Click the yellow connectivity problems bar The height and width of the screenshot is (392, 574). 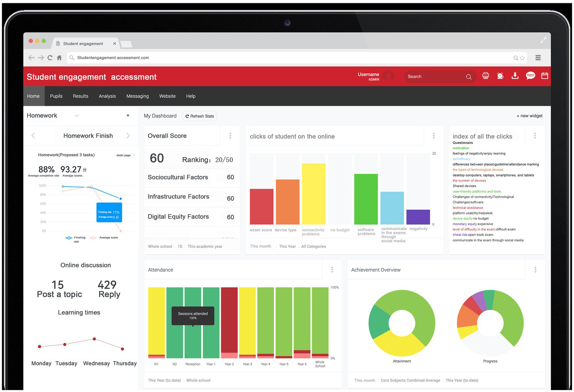(x=313, y=194)
